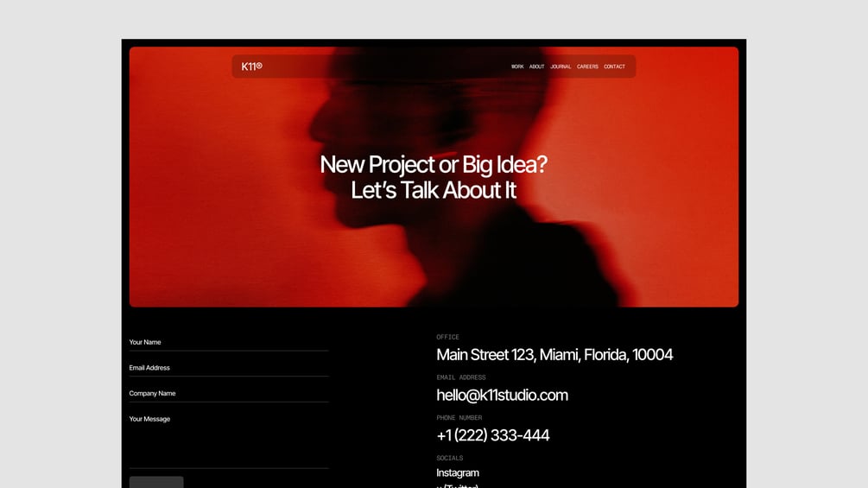Click CONTACT in the top navigation
The image size is (868, 488).
pyautogui.click(x=614, y=67)
